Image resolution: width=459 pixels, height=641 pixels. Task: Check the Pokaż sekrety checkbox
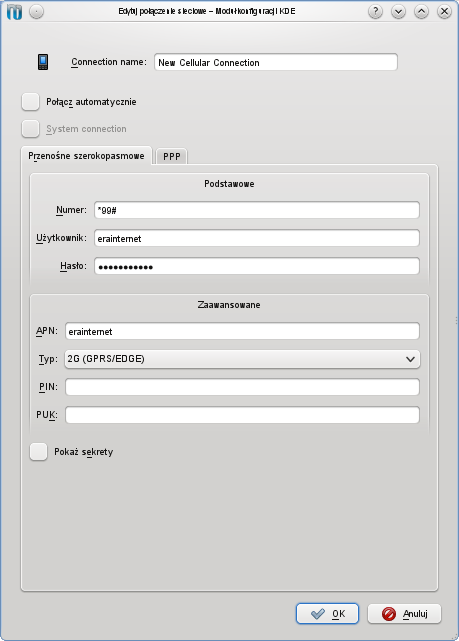pos(38,452)
